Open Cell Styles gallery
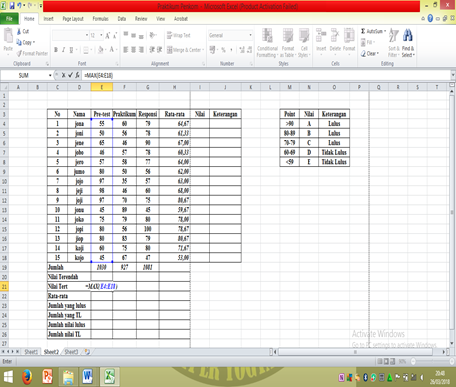456x387 pixels. (x=304, y=43)
